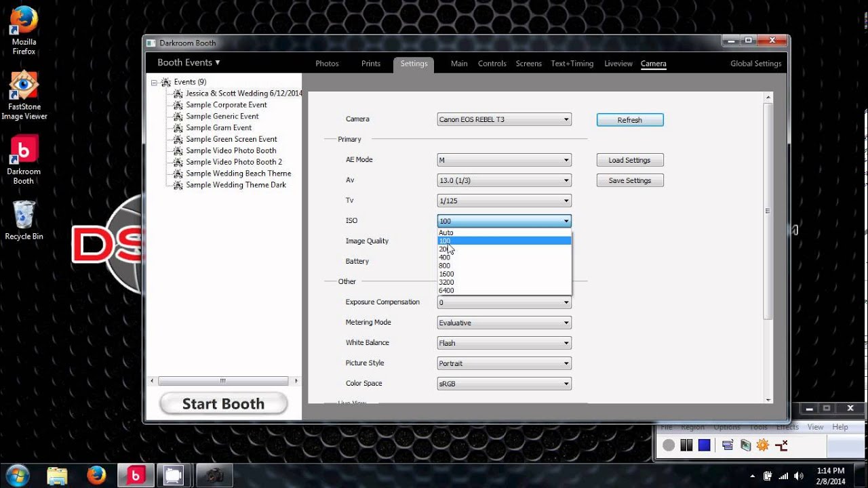Click the Load Settings button
868x488 pixels.
tap(630, 160)
